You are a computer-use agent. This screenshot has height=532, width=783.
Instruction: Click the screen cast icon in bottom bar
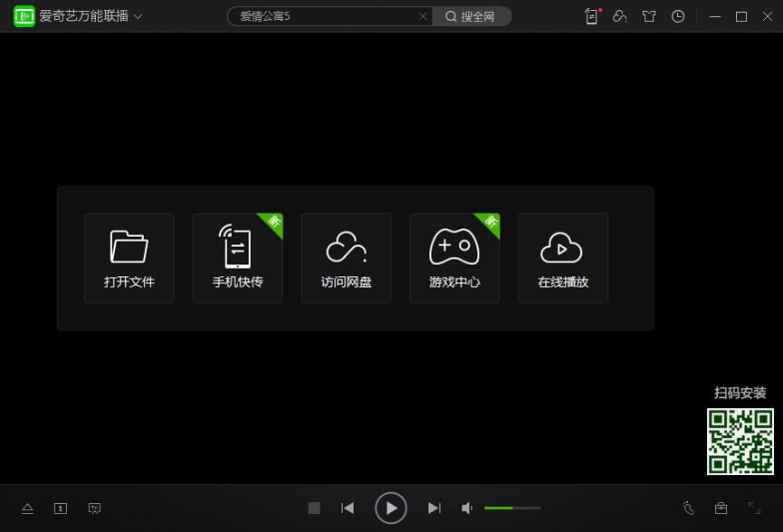[x=94, y=508]
